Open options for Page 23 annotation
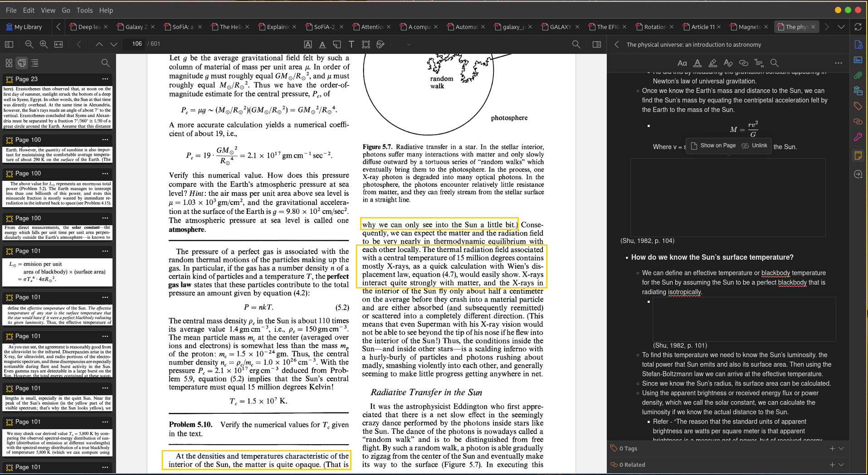The image size is (868, 475). (105, 79)
